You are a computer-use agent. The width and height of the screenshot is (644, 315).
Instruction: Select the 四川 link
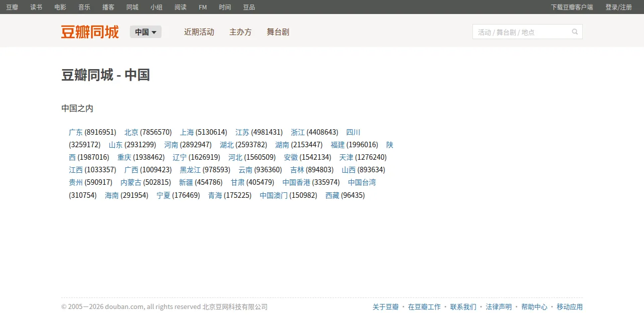coord(353,132)
